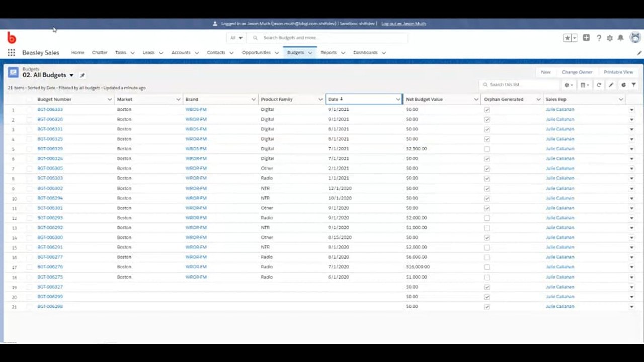The height and width of the screenshot is (362, 644).
Task: Click the Change Owner button
Action: [577, 72]
